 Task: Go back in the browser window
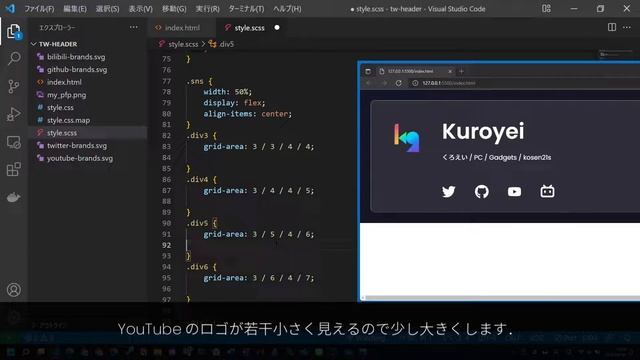click(368, 83)
